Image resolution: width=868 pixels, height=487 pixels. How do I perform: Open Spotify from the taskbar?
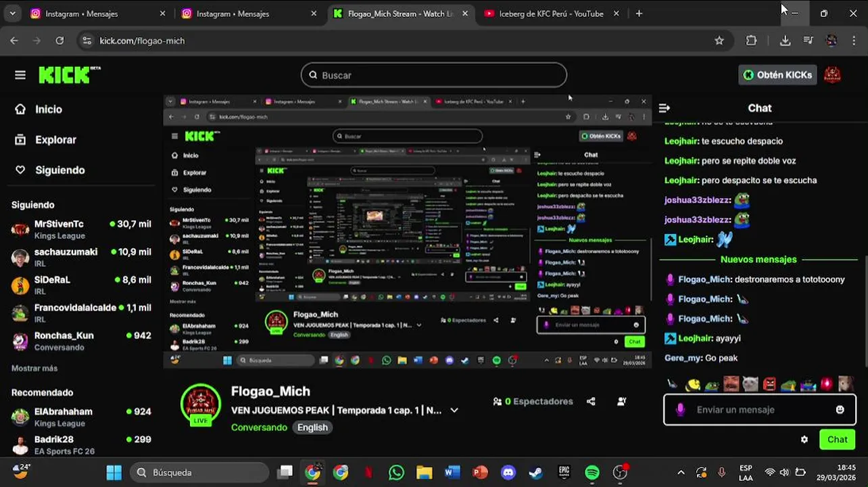tap(592, 472)
